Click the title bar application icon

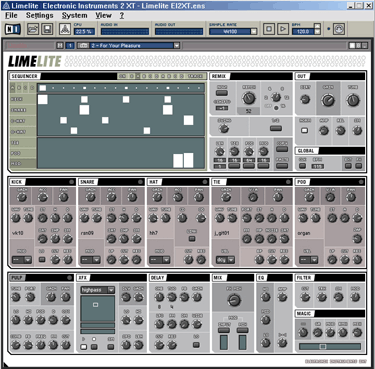(x=6, y=6)
